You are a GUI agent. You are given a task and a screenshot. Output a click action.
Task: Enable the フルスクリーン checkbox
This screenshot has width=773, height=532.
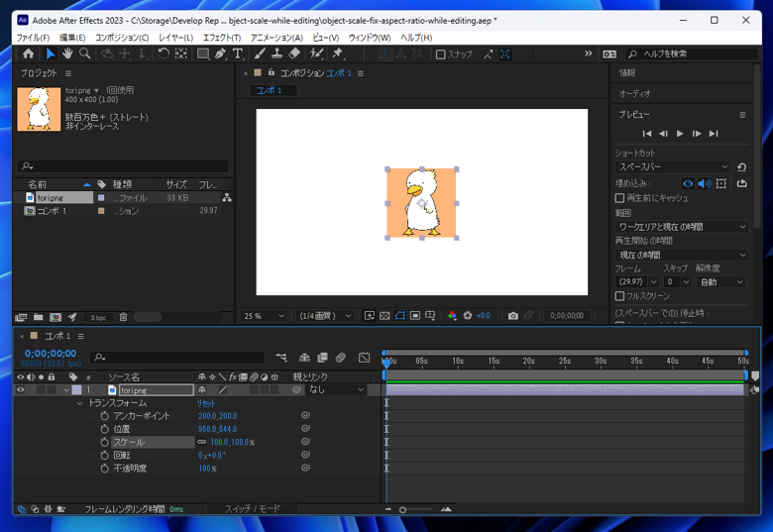pyautogui.click(x=619, y=296)
